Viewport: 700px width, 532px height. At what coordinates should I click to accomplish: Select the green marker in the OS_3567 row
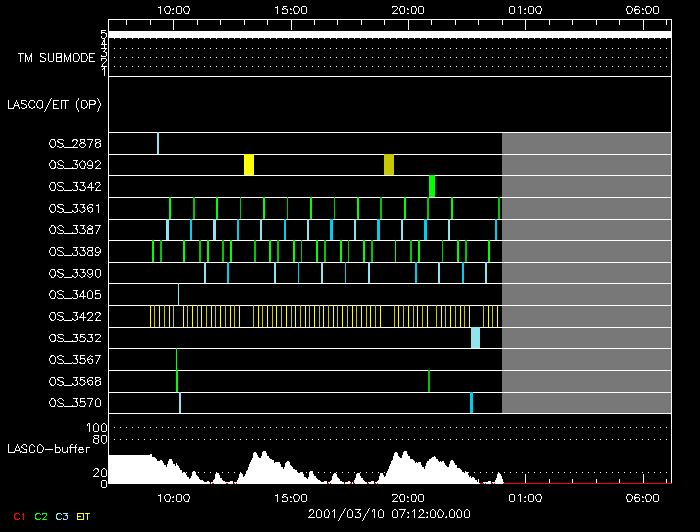pos(176,359)
